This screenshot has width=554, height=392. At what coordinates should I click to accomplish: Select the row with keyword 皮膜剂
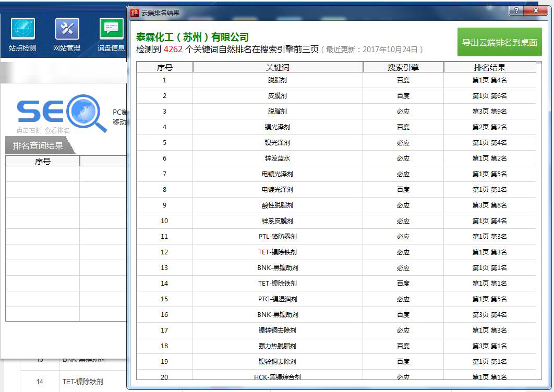coord(278,96)
